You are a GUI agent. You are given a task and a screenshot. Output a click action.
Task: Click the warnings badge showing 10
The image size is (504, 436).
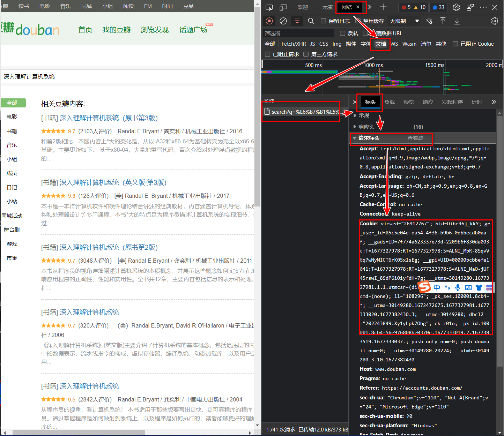click(x=420, y=7)
